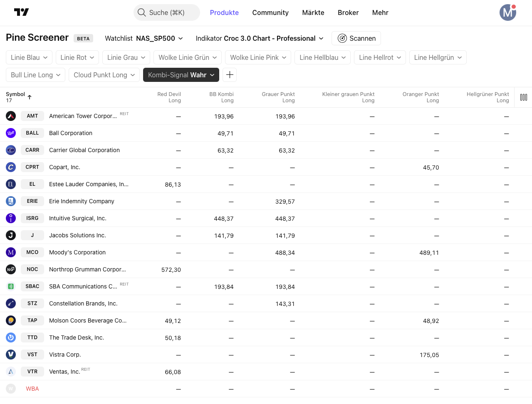
Task: Open the Indikator Croc 3.0 dropdown
Action: click(x=260, y=38)
